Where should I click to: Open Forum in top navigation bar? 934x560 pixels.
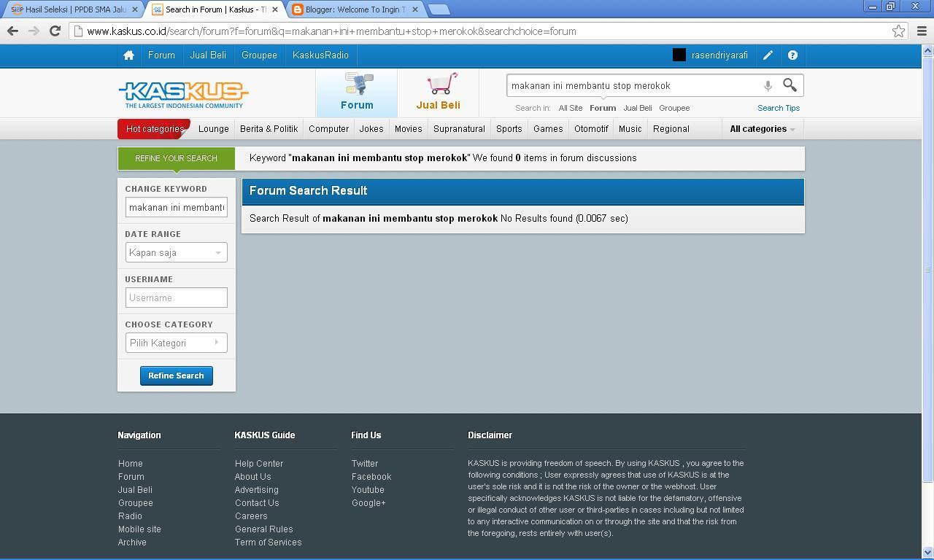click(x=161, y=55)
